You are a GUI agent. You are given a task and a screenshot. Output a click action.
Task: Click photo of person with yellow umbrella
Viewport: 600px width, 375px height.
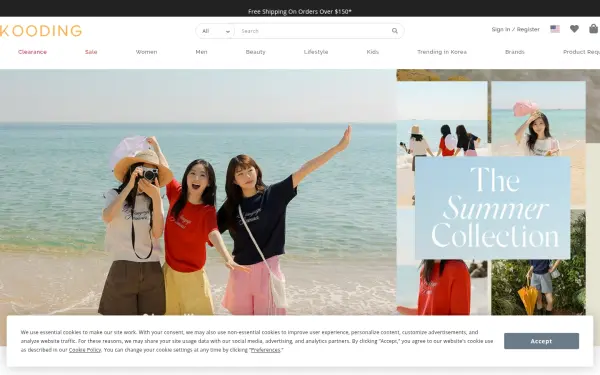point(538,287)
